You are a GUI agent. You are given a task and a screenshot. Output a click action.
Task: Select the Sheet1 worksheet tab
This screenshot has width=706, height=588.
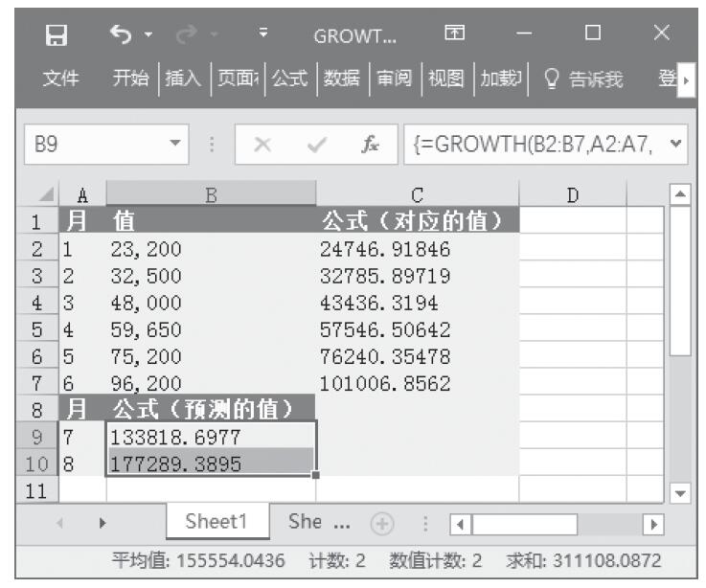click(216, 523)
